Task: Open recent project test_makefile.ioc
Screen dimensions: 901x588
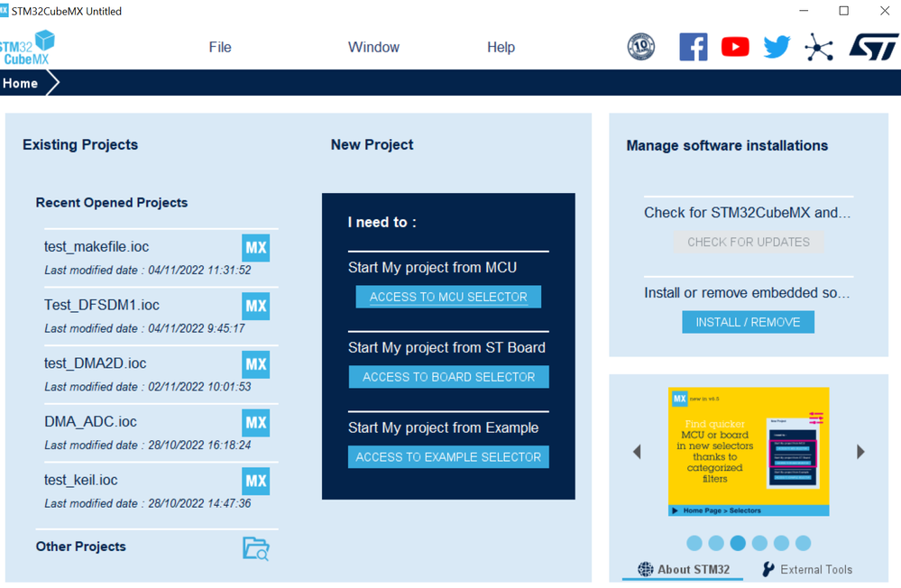Action: coord(97,246)
